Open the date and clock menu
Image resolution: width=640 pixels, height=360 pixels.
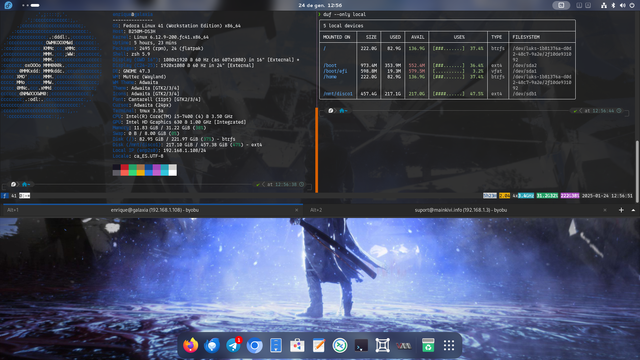pyautogui.click(x=320, y=5)
